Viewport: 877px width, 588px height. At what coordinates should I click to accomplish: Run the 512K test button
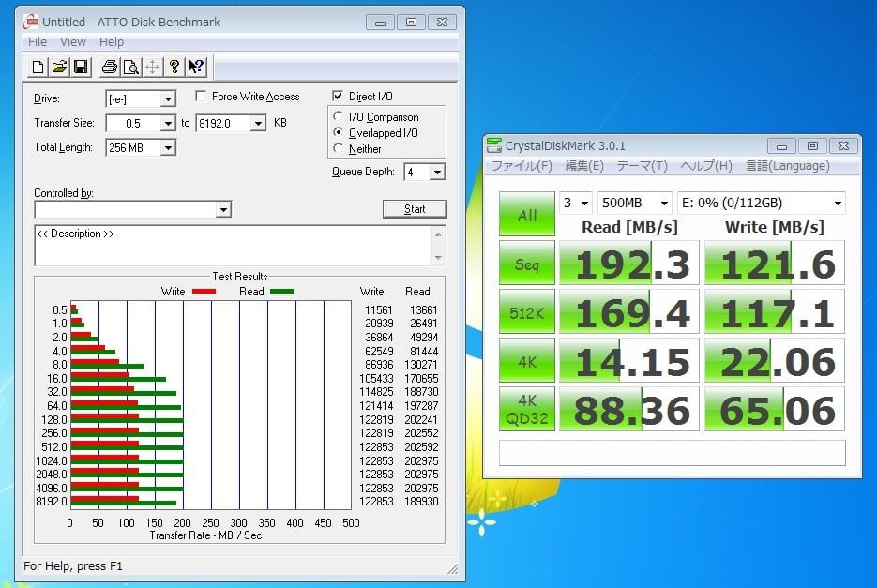(x=527, y=311)
